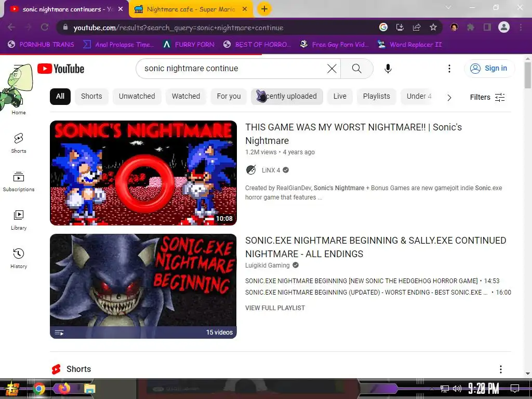Open BEST OF HORRO... bookmark
The image size is (532, 399).
[258, 45]
